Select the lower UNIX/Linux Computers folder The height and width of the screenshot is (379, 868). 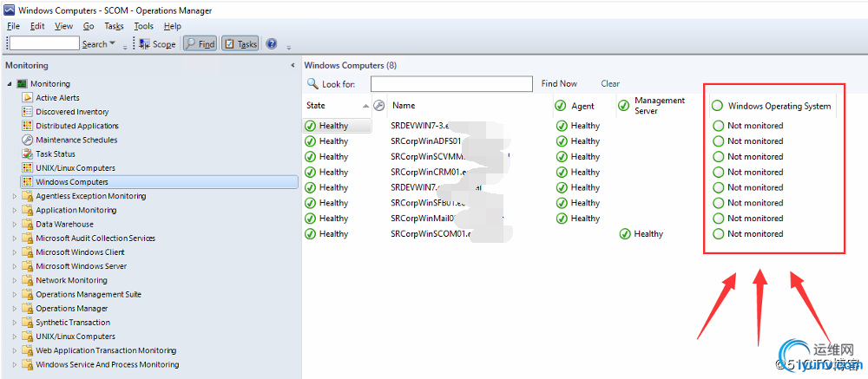pos(76,337)
